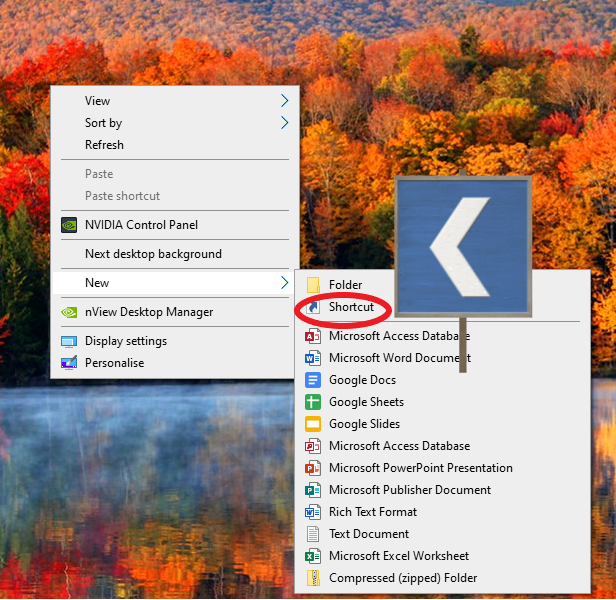Click the Microsoft Publisher Document icon

click(x=313, y=490)
